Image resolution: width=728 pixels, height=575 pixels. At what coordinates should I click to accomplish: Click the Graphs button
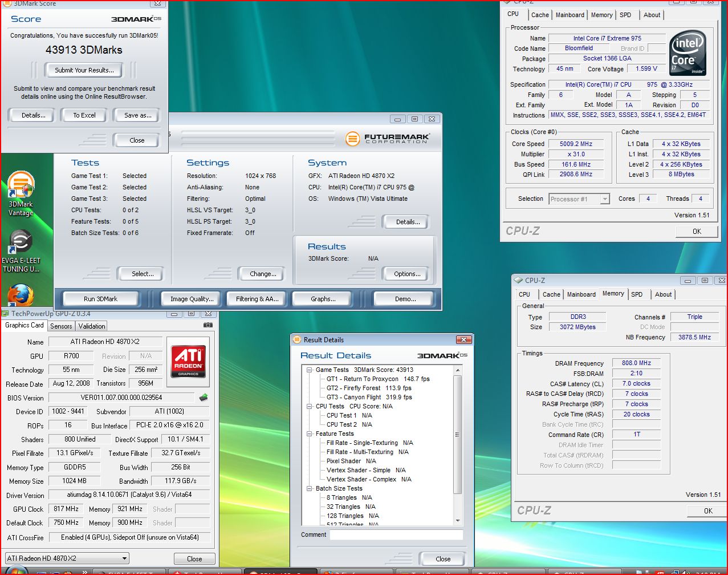point(323,299)
